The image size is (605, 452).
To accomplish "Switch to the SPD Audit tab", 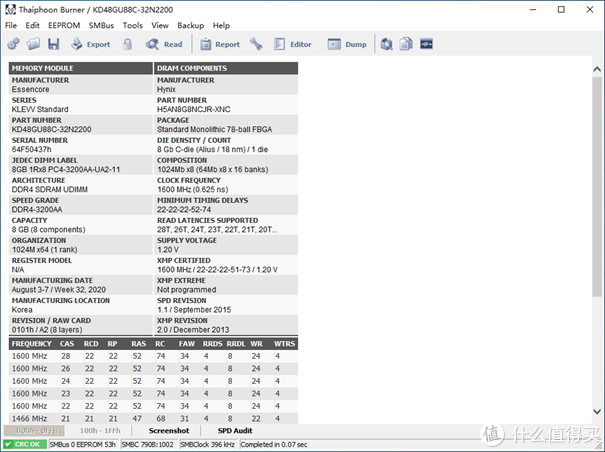I will (235, 430).
